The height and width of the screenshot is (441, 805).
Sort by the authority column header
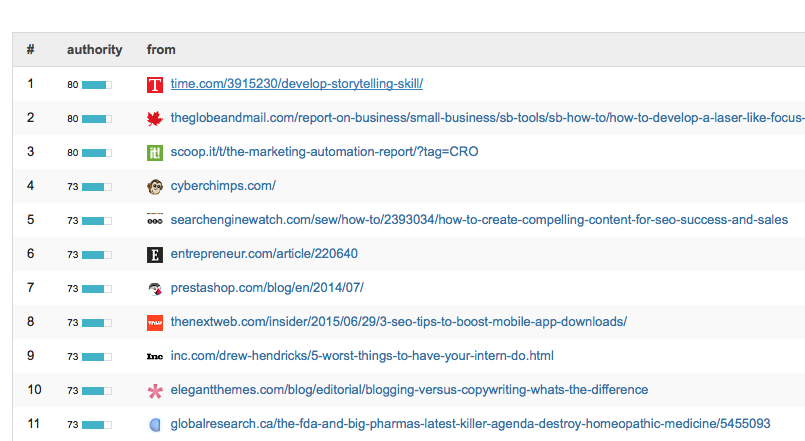(x=95, y=50)
